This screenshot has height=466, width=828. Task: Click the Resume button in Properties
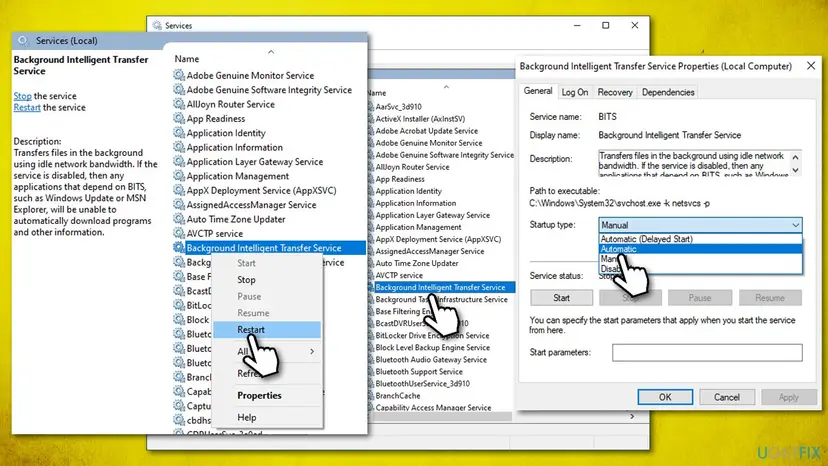(770, 298)
